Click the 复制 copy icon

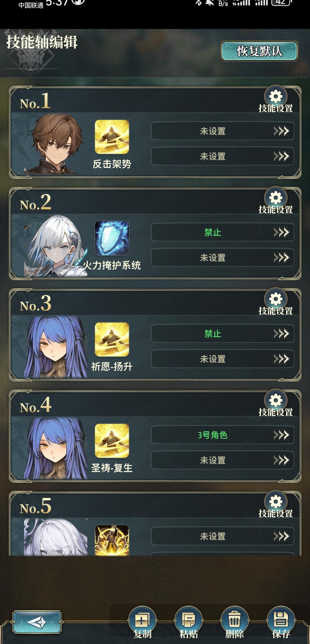tap(142, 620)
